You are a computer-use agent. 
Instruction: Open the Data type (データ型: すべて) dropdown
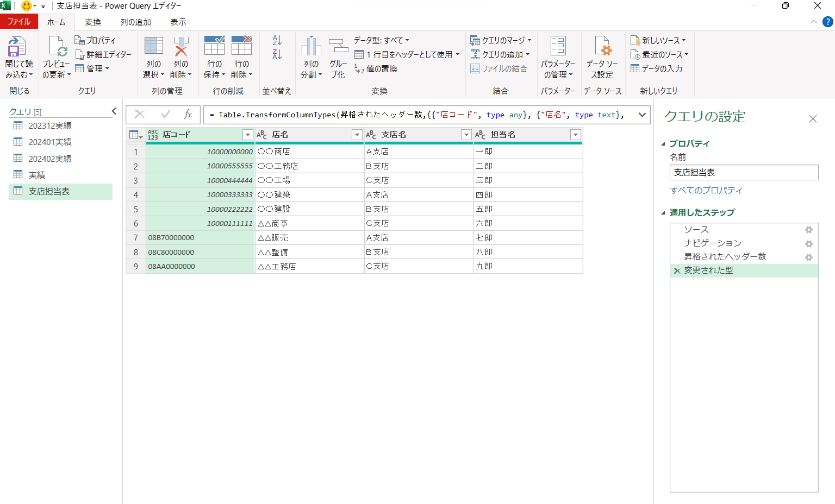pos(382,40)
